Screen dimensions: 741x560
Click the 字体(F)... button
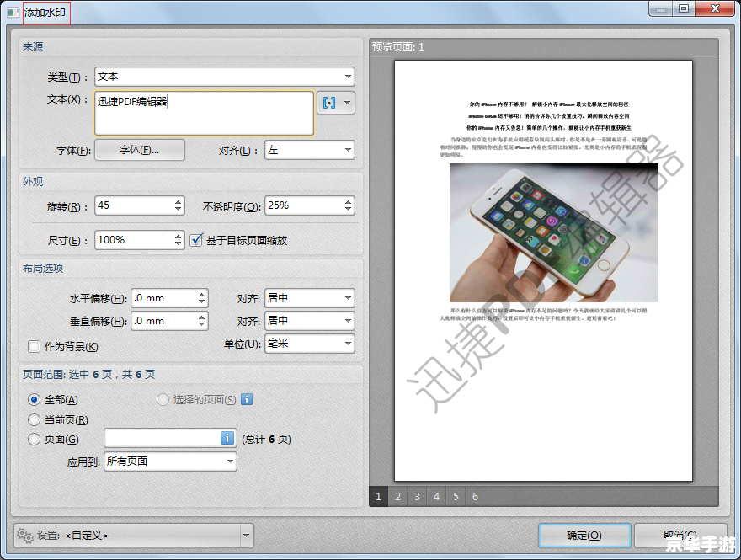(x=140, y=150)
